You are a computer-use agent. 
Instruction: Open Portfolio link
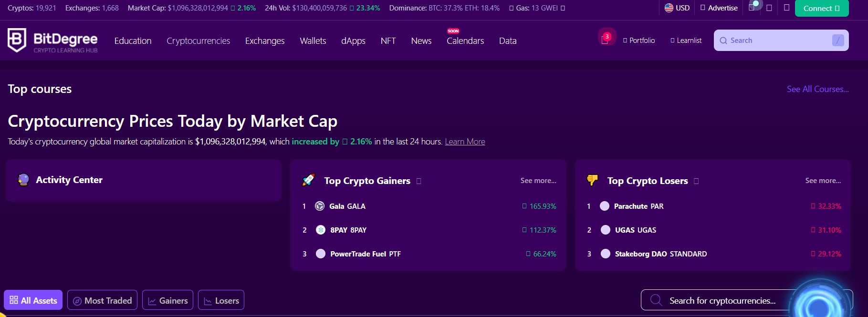point(638,41)
